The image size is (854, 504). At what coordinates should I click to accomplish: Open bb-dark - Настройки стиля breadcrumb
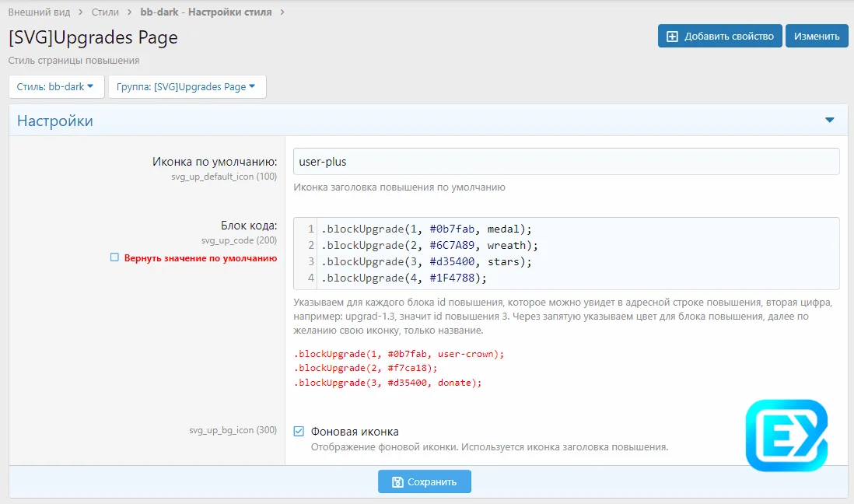coord(206,12)
